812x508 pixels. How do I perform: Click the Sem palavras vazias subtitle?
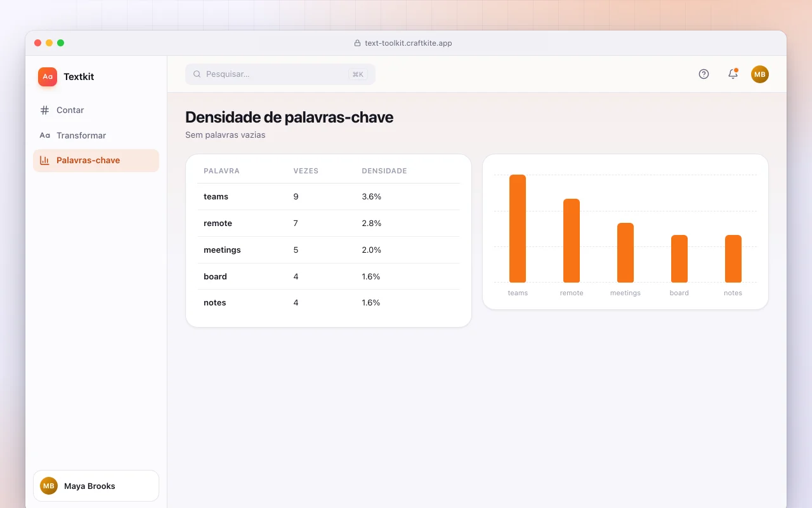225,135
